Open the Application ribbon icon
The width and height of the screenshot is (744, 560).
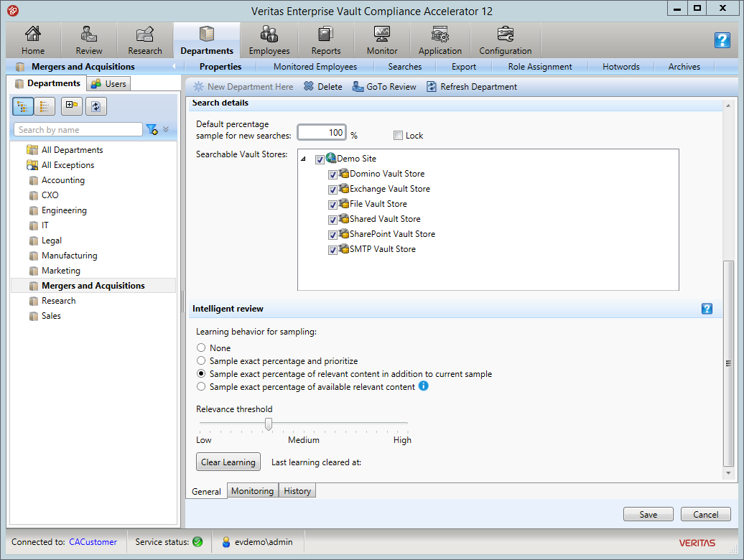tap(440, 40)
